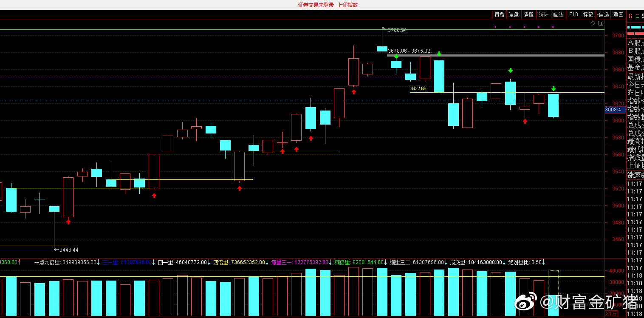This screenshot has height=318, width=644.
Task: Select the B股成 row in right panel
Action: [x=636, y=51]
